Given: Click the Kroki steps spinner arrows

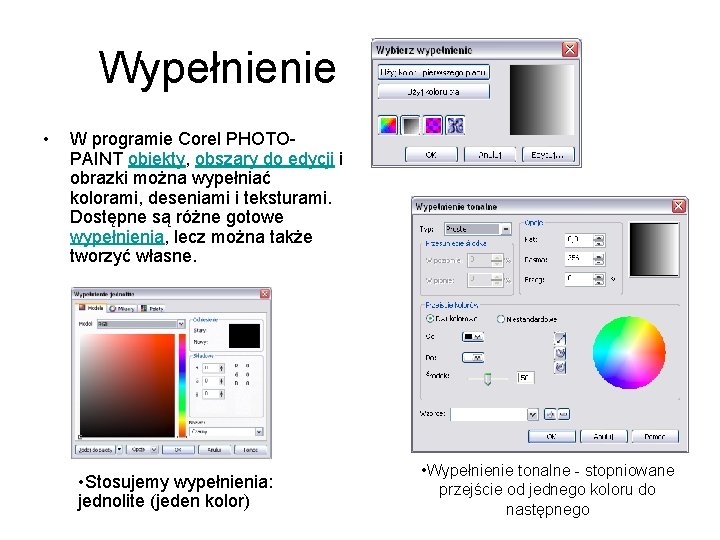Looking at the screenshot, I should point(599,259).
